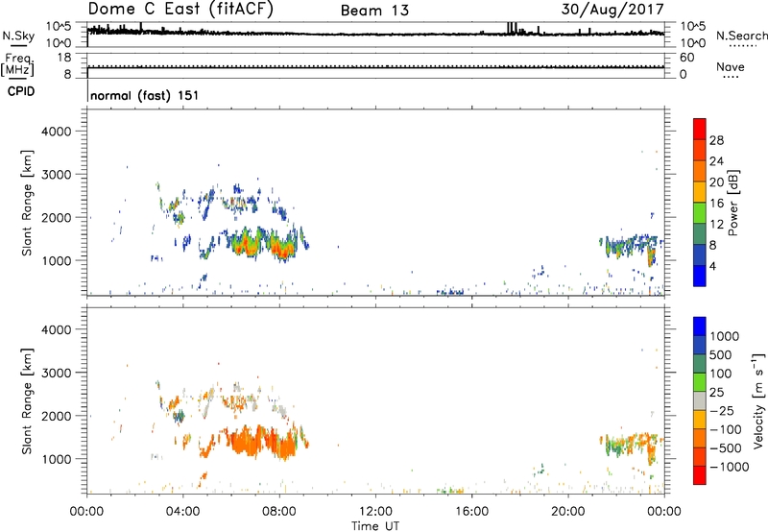Click the '12:00' time tick label
Image resolution: width=768 pixels, height=532 pixels.
tap(375, 512)
